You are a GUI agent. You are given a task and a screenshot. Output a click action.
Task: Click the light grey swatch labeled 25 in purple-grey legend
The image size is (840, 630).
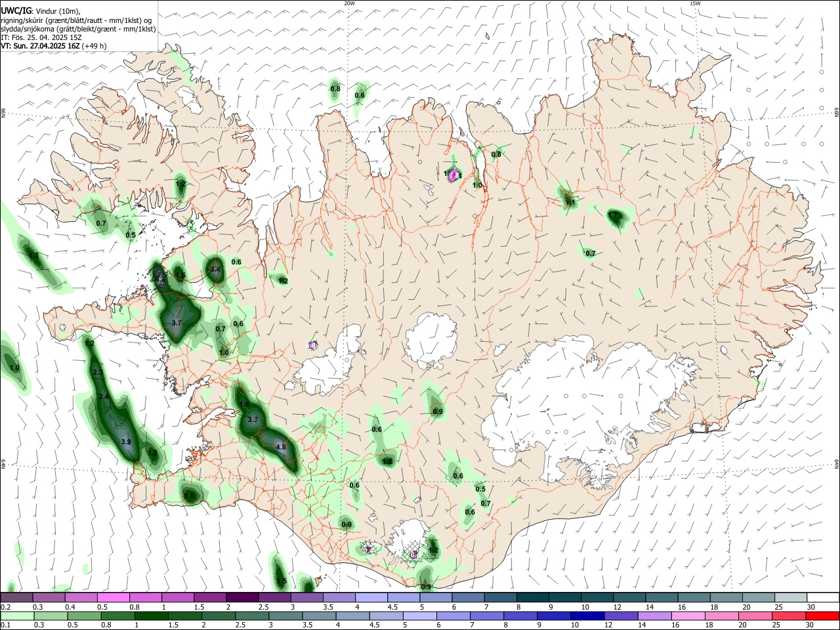790,598
